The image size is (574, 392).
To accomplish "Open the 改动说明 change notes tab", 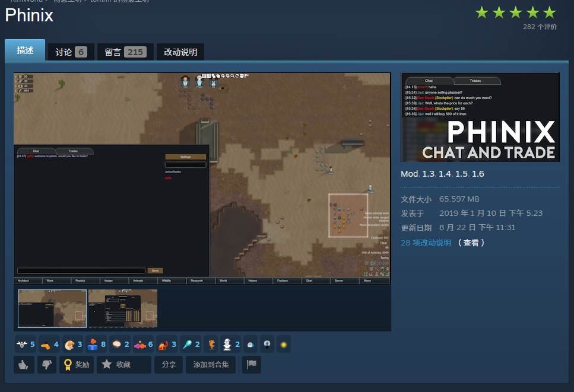I will click(x=180, y=52).
